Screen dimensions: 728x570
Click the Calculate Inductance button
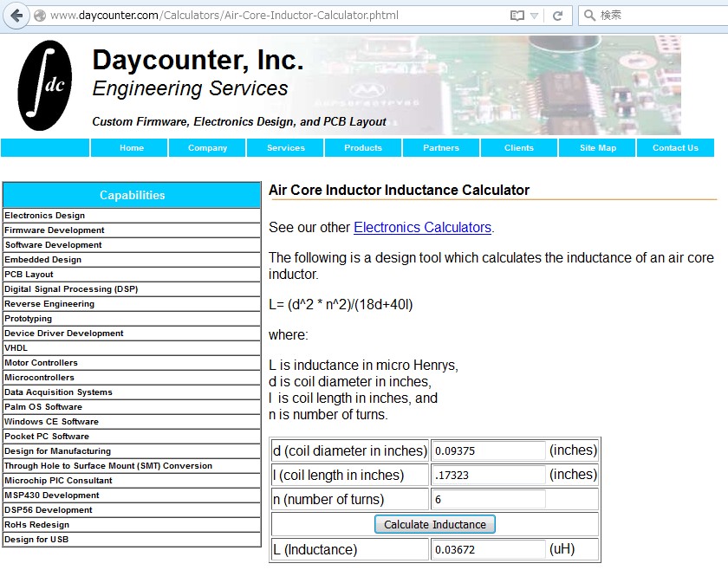(435, 524)
